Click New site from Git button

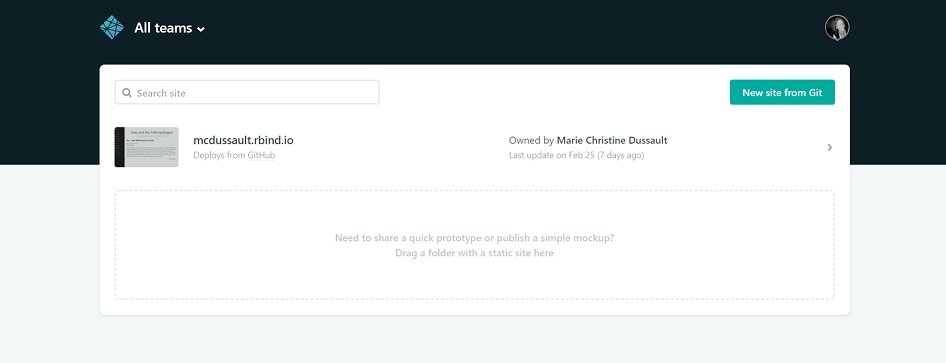coord(782,92)
